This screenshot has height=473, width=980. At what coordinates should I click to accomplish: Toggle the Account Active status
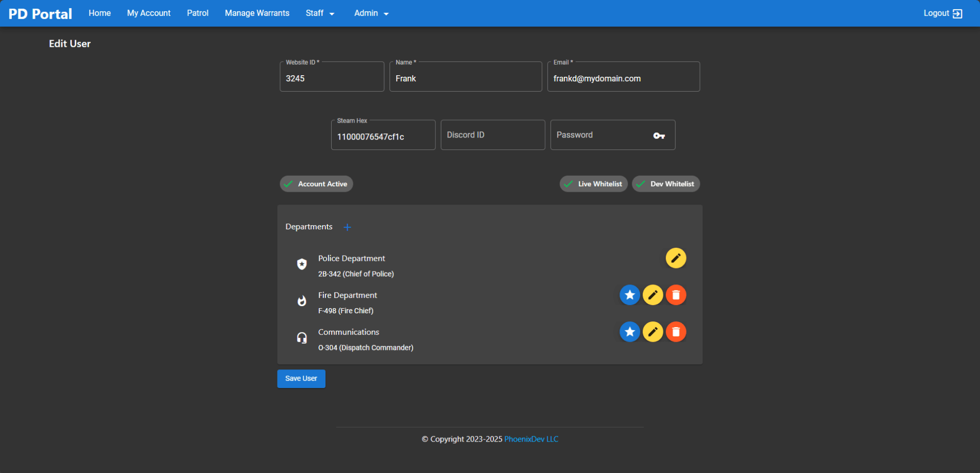316,183
